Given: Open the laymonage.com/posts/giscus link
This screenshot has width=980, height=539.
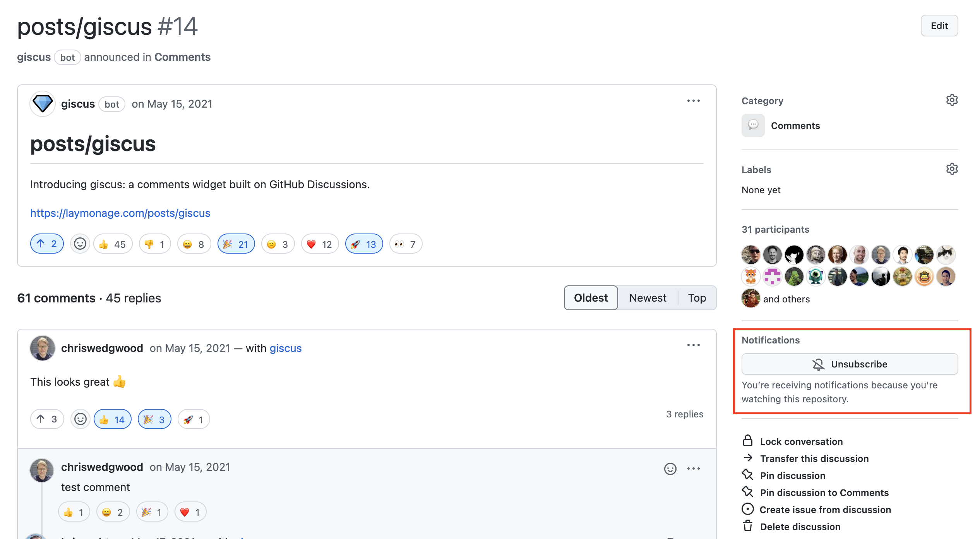Looking at the screenshot, I should click(120, 213).
